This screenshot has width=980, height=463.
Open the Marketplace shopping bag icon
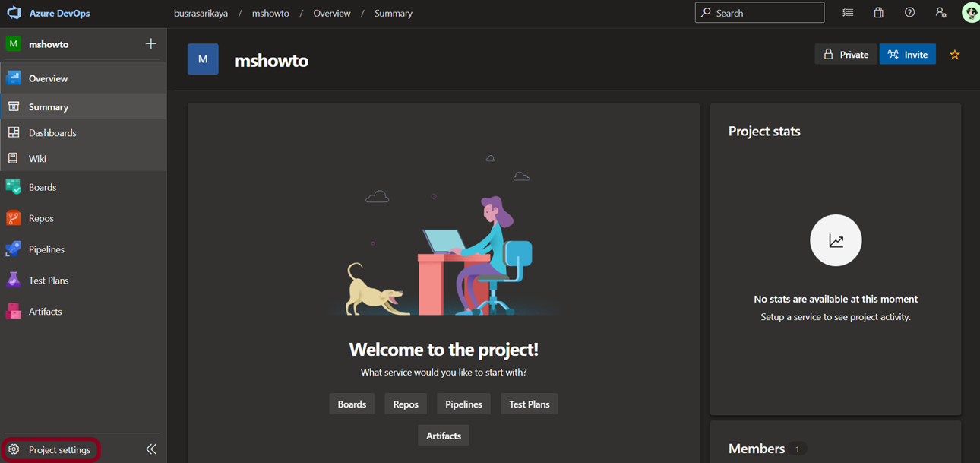click(878, 13)
